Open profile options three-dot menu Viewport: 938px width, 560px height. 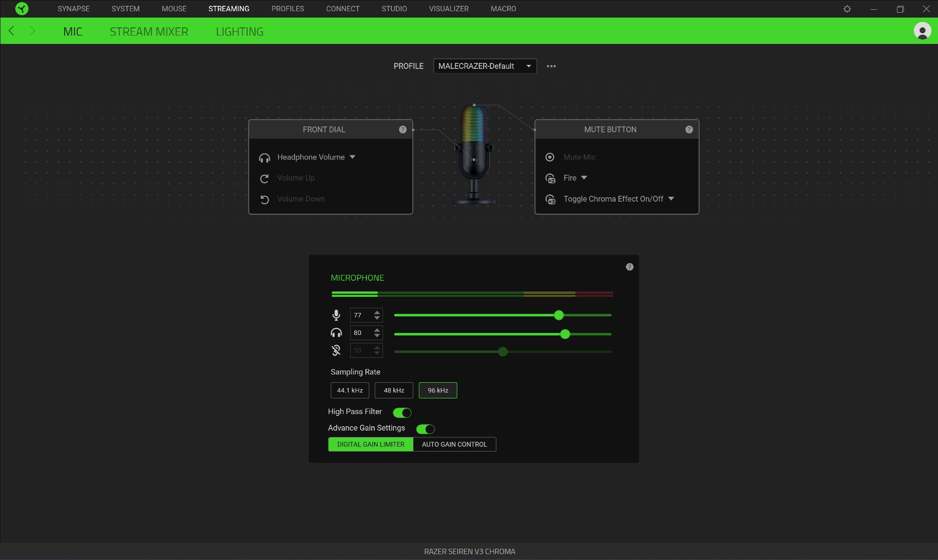click(551, 66)
